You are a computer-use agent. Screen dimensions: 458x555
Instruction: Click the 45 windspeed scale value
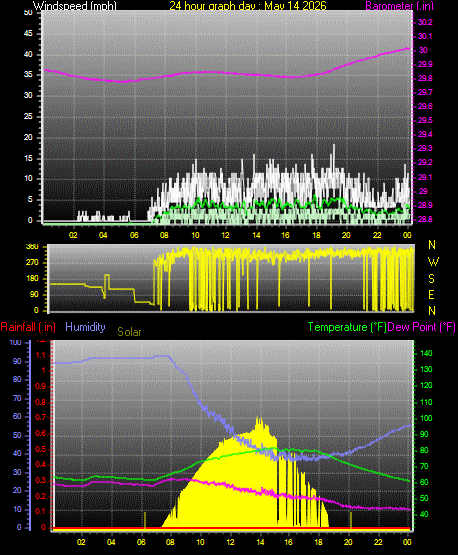click(28, 34)
